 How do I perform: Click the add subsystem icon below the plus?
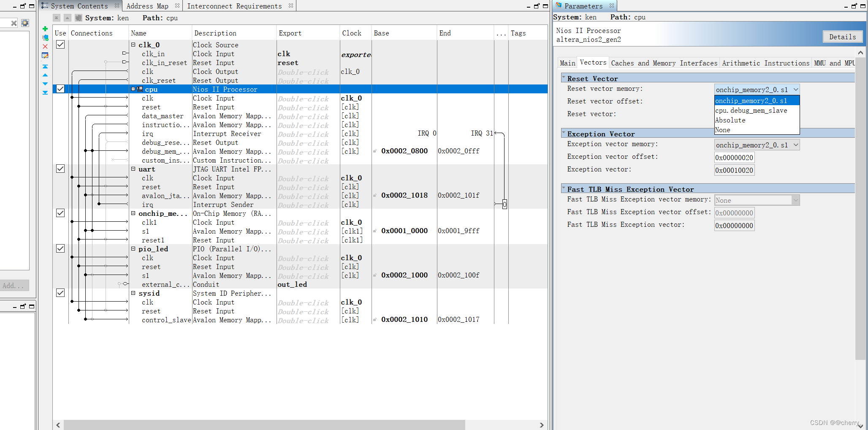45,38
